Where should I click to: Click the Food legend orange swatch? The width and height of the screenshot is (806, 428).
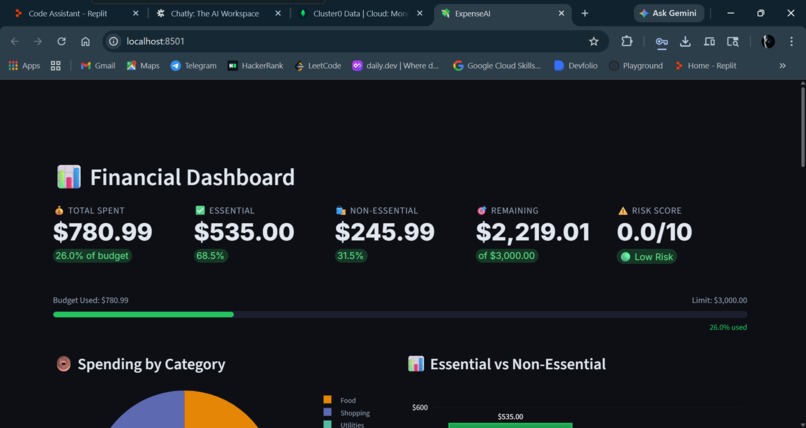(x=327, y=400)
